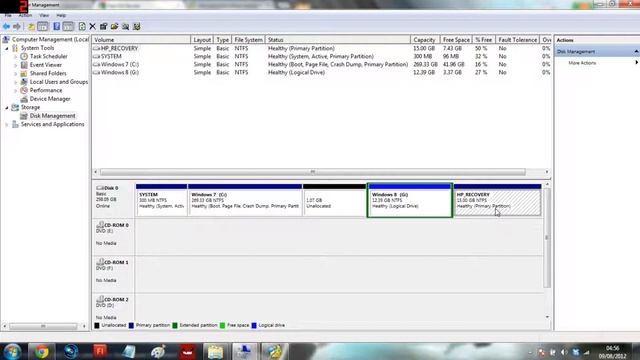Click the Delete X toolbar icon
Image resolution: width=640 pixels, height=360 pixels.
click(93, 27)
